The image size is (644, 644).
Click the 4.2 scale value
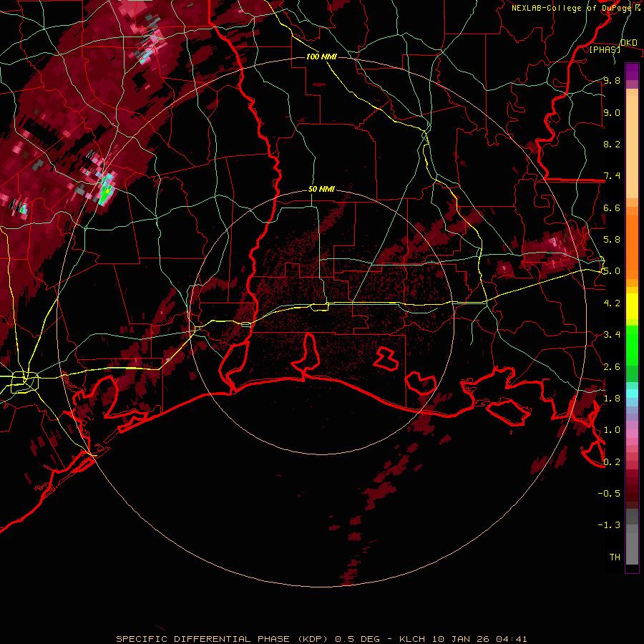[612, 303]
